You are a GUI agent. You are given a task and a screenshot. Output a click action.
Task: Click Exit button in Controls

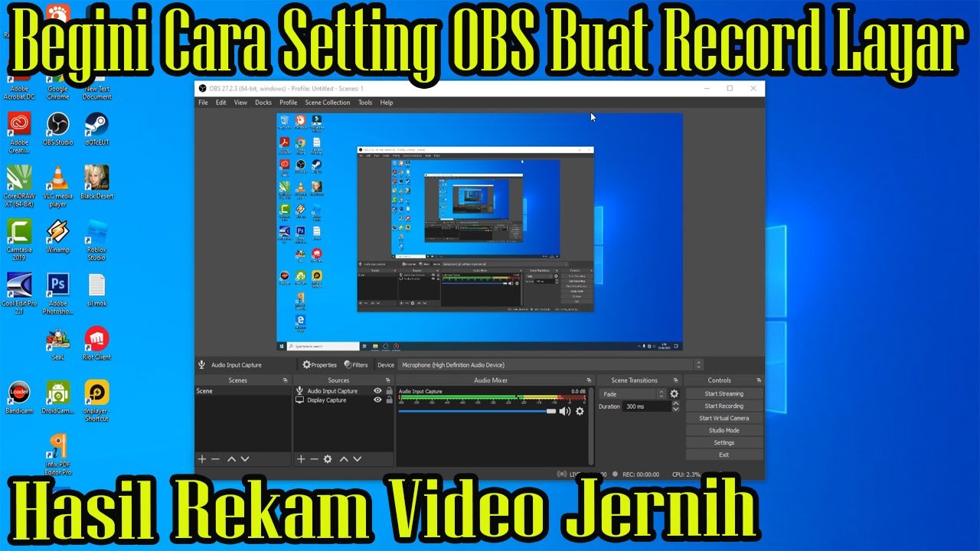tap(724, 455)
